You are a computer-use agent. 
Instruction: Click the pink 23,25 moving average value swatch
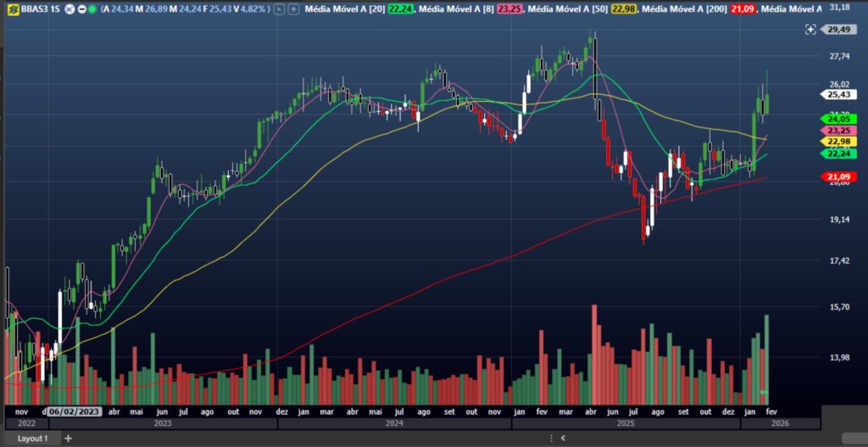click(x=509, y=8)
